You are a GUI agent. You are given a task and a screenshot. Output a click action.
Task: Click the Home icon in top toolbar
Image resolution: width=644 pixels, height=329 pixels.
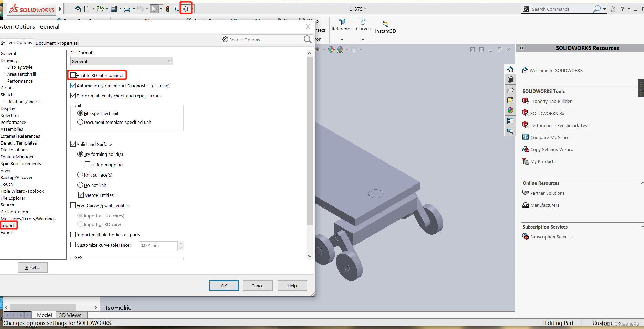(x=78, y=9)
